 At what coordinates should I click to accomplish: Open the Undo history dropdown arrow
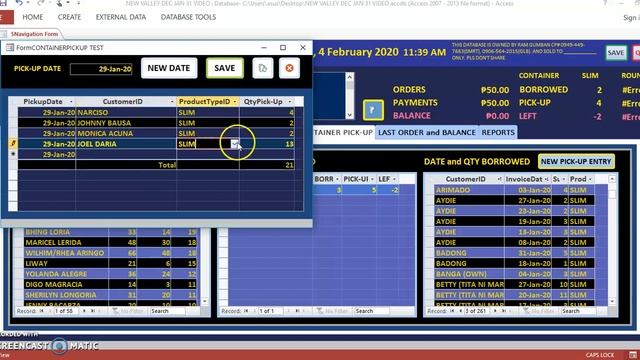click(x=28, y=3)
